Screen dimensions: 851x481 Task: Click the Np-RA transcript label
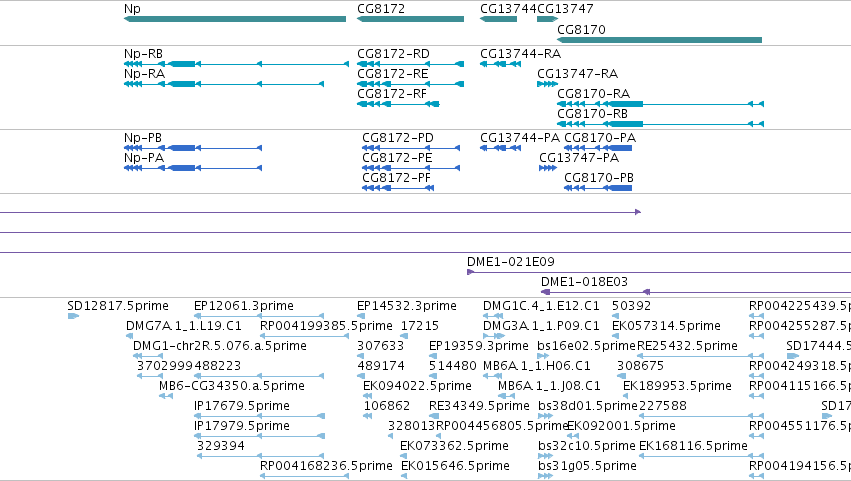click(x=144, y=74)
